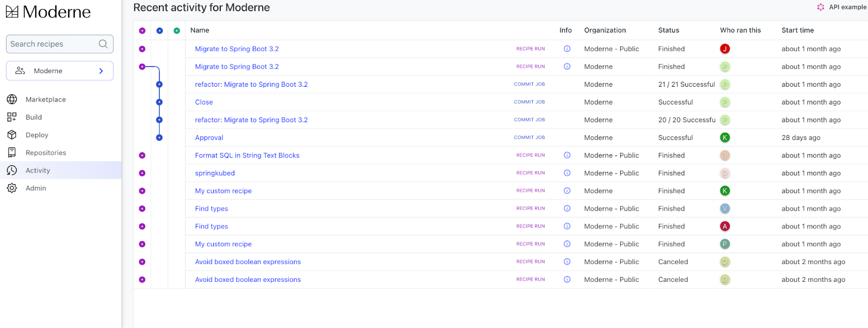
Task: Click the "21 / 21 Successful" status
Action: point(686,85)
